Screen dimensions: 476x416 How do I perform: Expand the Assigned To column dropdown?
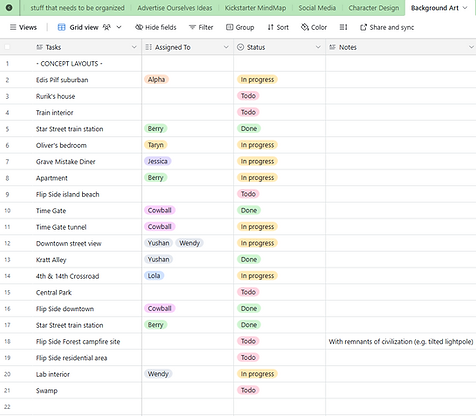(226, 47)
